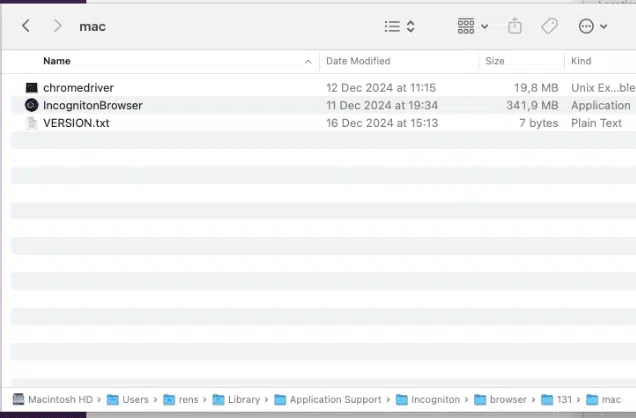
Task: Click the Share icon in toolbar
Action: pyautogui.click(x=515, y=26)
